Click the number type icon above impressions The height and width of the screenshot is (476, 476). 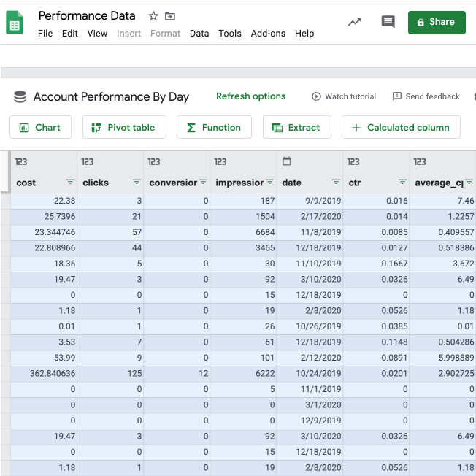click(x=220, y=162)
